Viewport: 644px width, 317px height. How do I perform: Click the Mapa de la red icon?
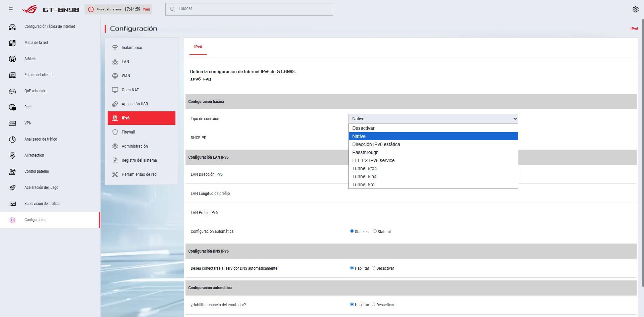pos(12,43)
